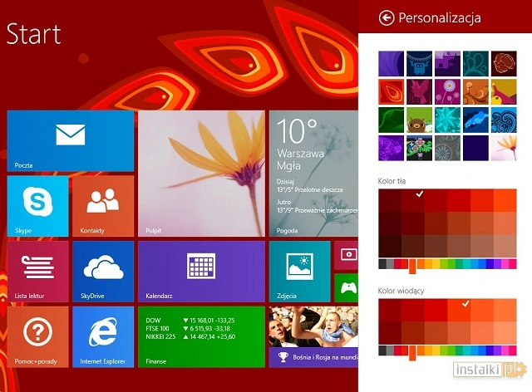Choose the magenta bird background pattern
The height and width of the screenshot is (392, 532).
click(x=419, y=91)
